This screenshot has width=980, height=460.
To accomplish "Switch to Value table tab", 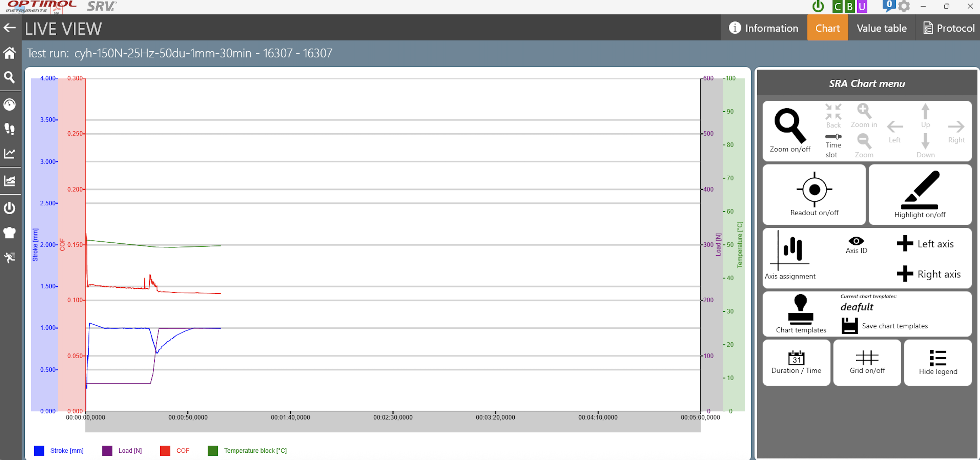I will point(881,28).
